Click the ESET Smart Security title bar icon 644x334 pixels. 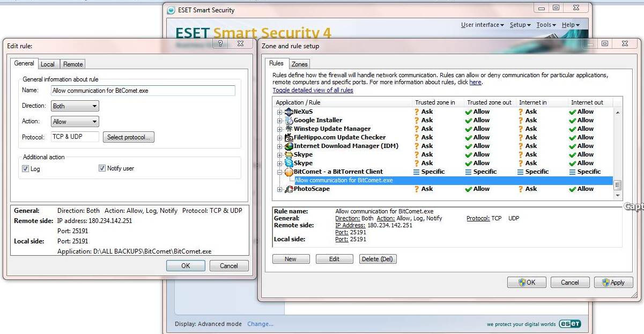coord(171,10)
